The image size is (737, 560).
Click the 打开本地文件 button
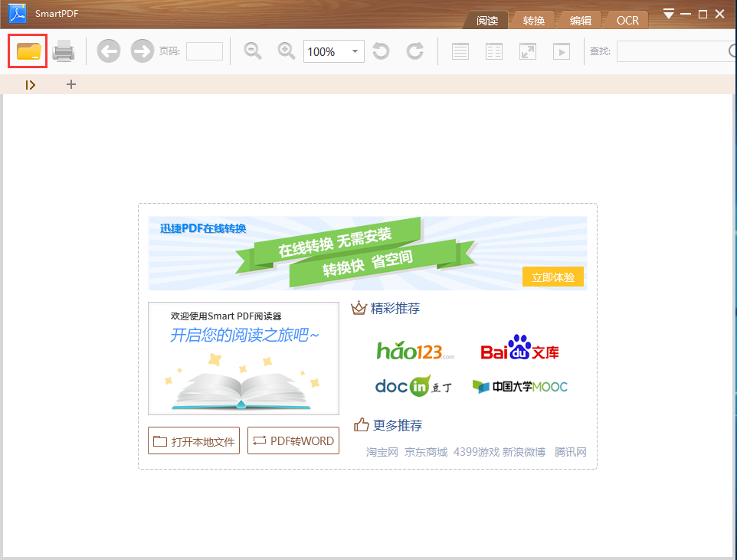[193, 440]
